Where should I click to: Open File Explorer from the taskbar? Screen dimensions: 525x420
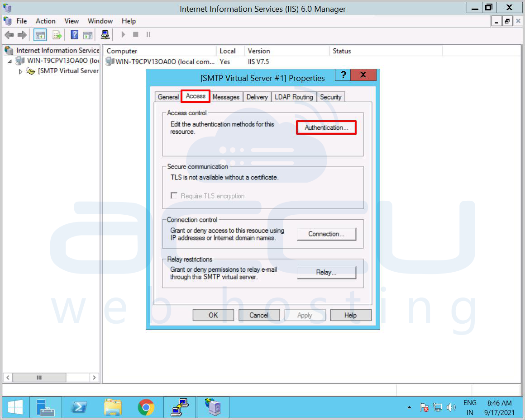(113, 407)
